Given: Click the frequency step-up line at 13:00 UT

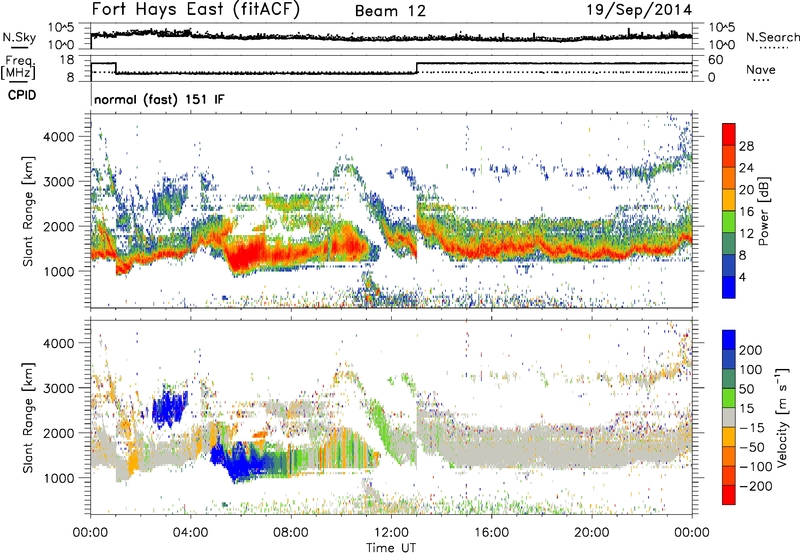Looking at the screenshot, I should [x=417, y=68].
